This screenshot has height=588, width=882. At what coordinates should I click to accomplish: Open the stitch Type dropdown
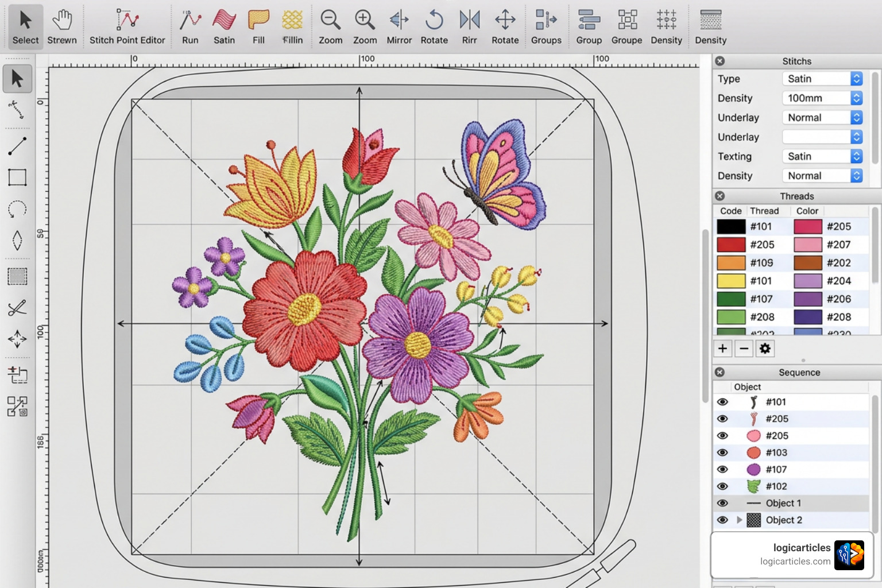click(822, 79)
